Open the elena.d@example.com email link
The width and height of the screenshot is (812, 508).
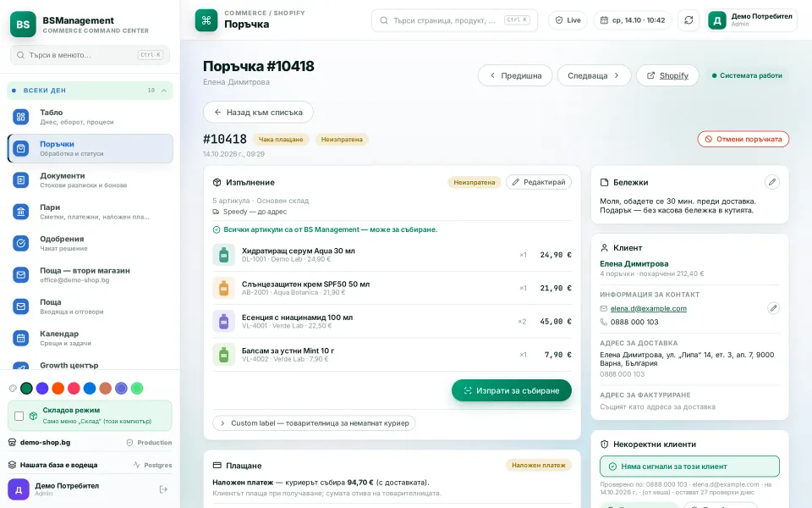click(x=649, y=308)
